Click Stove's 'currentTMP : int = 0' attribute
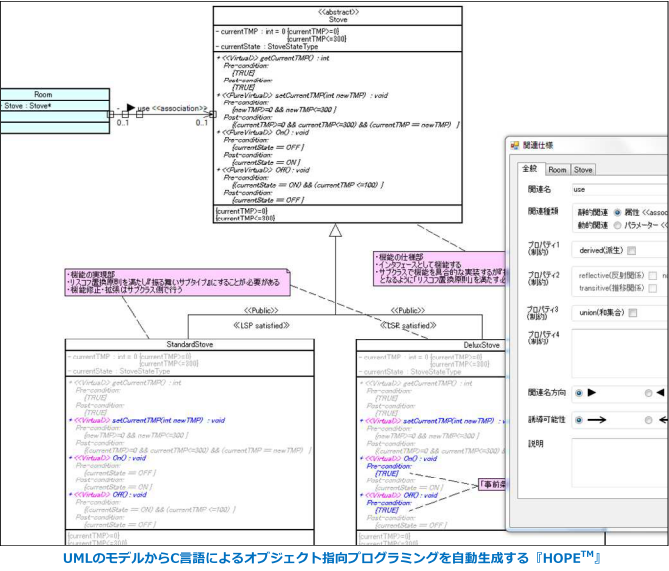This screenshot has height=571, width=669. click(x=251, y=32)
